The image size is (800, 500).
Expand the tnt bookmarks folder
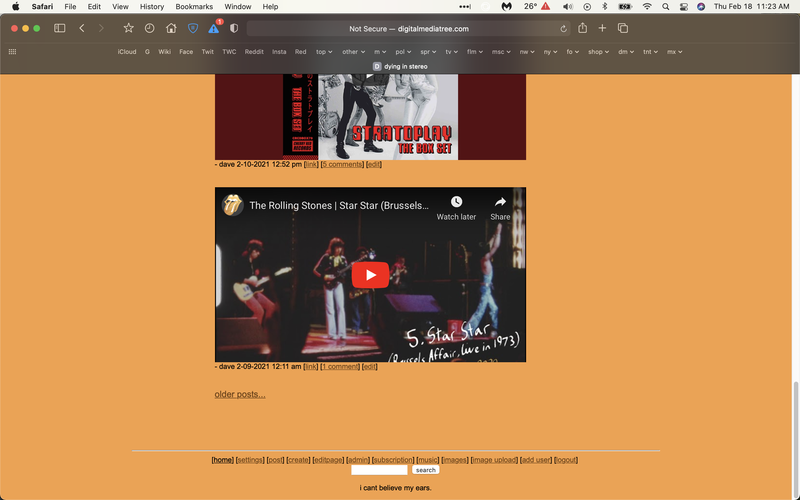click(650, 52)
